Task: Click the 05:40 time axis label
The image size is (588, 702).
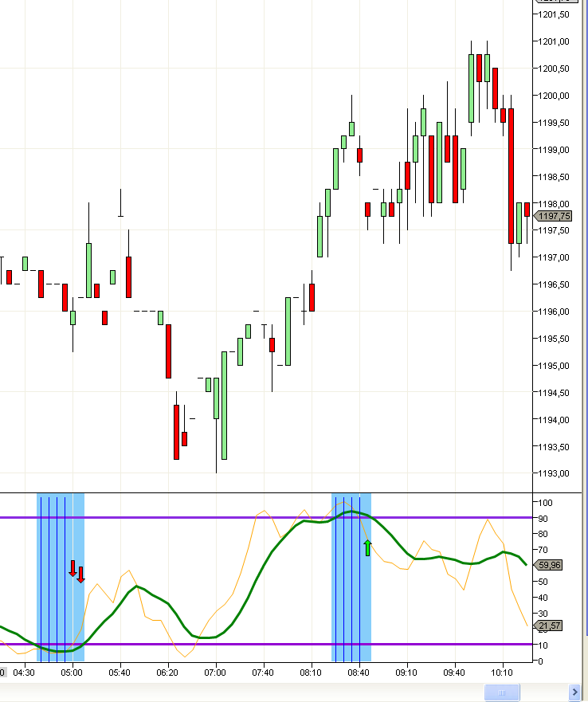Action: pos(120,673)
